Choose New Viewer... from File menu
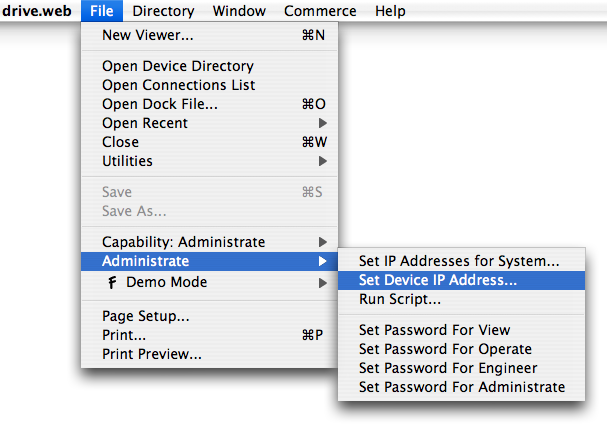Image resolution: width=607 pixels, height=436 pixels. click(x=209, y=35)
